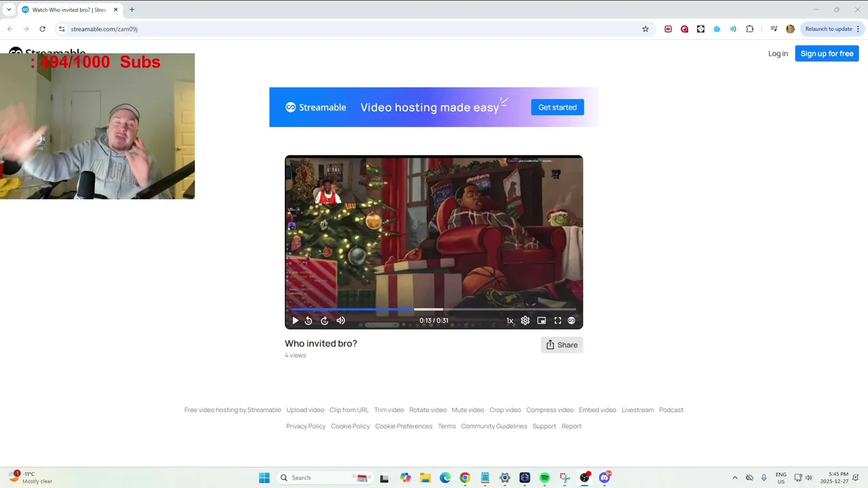This screenshot has height=488, width=868.
Task: Click Get started in banner
Action: click(x=557, y=107)
